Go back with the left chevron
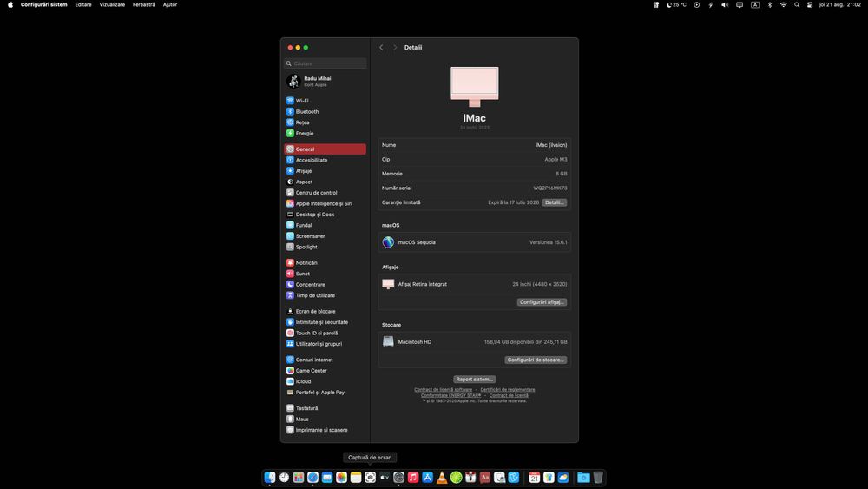The width and height of the screenshot is (868, 489). (381, 48)
